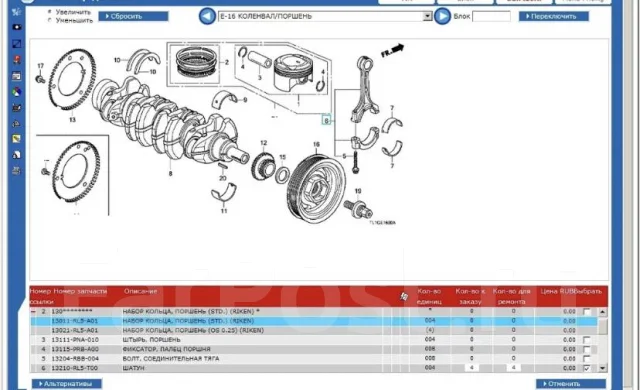Viewport: 640px width, 390px height.
Task: Open the E-16 КОЛЕНВАЛ/ПОРШЕНЬ block dropdown
Action: pos(427,16)
